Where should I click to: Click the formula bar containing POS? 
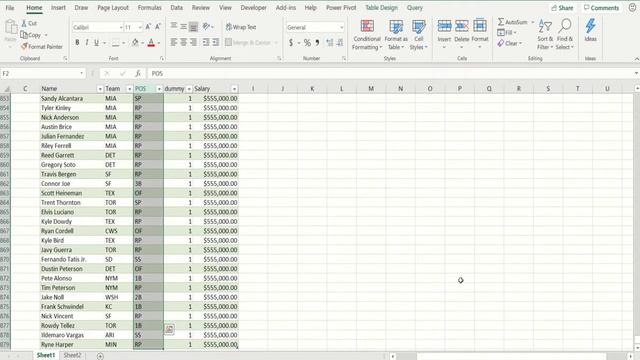pyautogui.click(x=390, y=73)
